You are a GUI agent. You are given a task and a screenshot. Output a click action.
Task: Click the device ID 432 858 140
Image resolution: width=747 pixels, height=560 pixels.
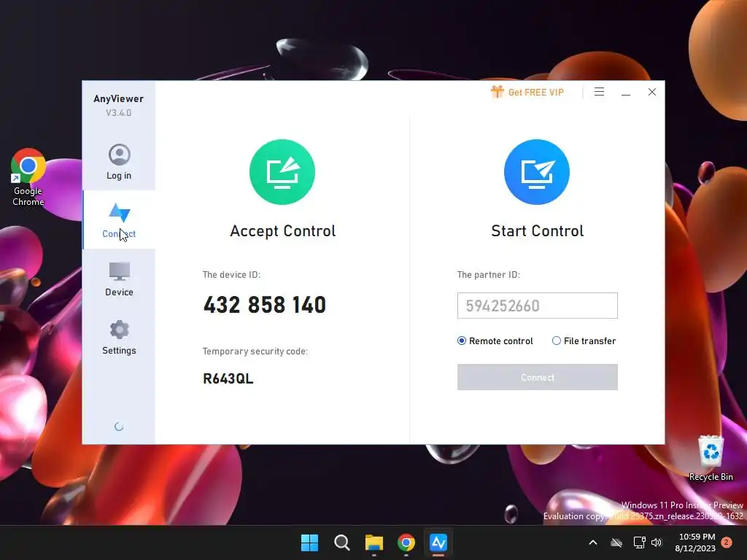click(x=264, y=305)
